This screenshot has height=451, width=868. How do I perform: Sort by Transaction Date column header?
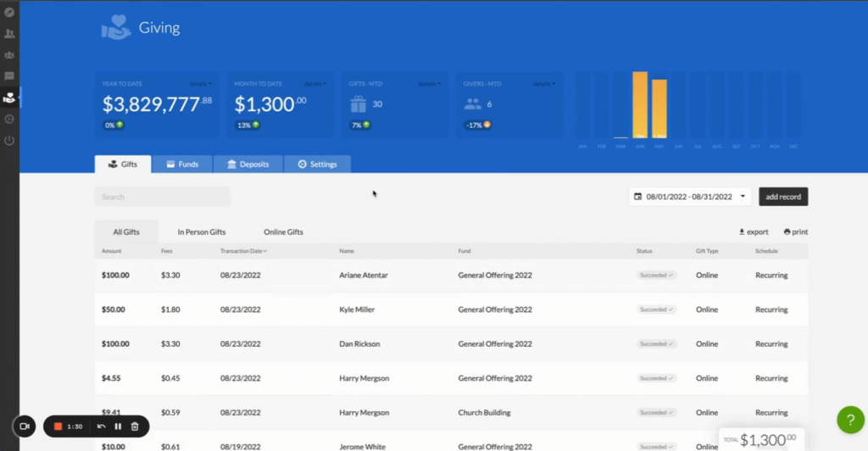(x=243, y=251)
